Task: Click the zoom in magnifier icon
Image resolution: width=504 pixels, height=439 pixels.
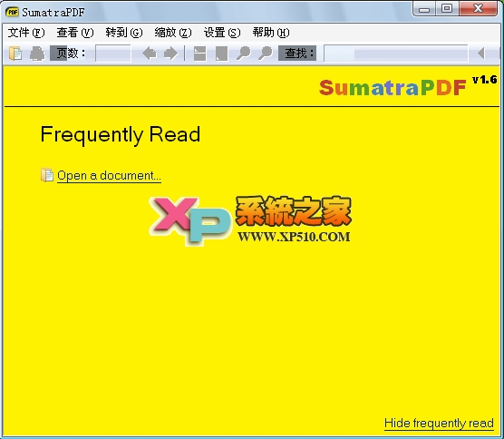Action: click(x=266, y=54)
